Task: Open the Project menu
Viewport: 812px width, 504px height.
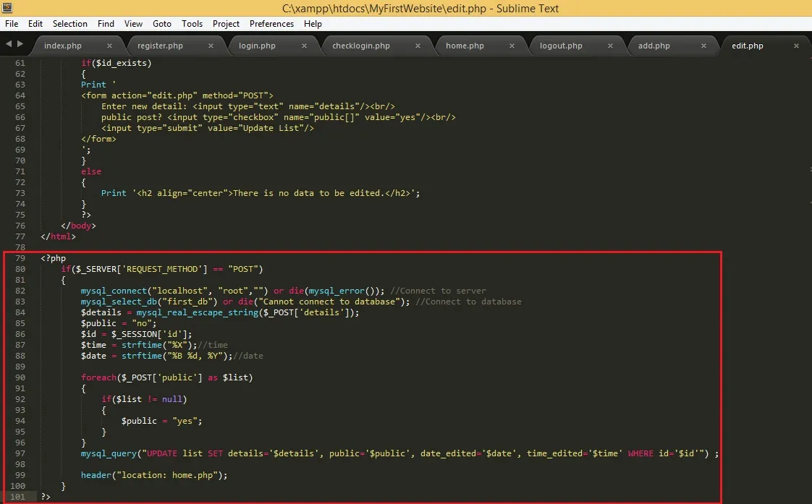Action: click(226, 24)
